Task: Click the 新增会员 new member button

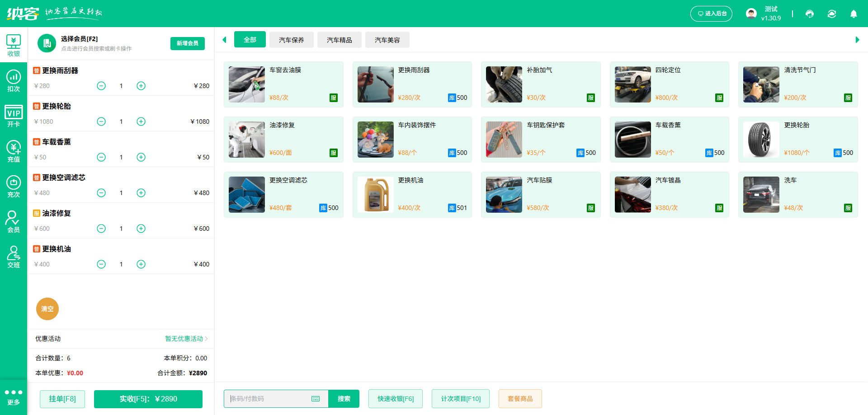Action: click(187, 43)
